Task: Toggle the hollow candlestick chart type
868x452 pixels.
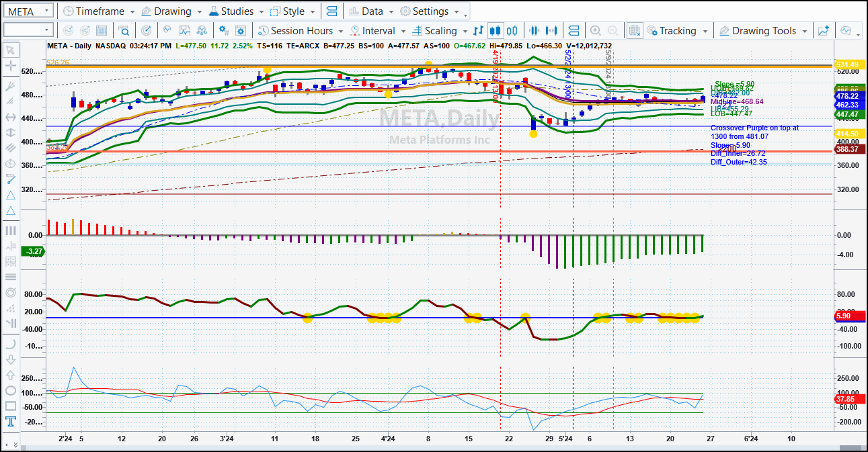Action: pos(512,30)
